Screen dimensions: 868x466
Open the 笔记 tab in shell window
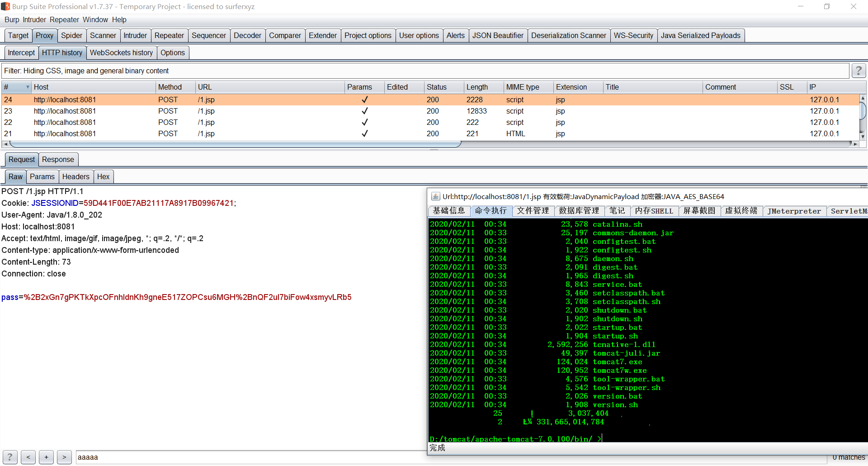tap(617, 211)
